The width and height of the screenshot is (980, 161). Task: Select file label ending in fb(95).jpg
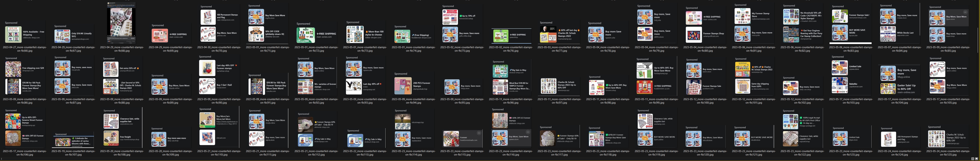[462, 101]
